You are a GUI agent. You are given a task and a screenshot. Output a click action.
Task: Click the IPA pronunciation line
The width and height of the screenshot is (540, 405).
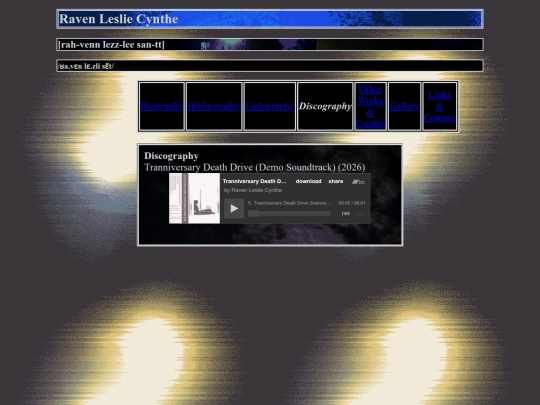pos(86,66)
